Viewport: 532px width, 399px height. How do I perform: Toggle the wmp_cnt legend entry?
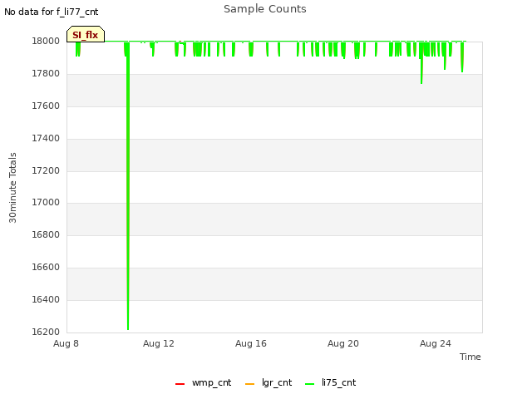203,382
